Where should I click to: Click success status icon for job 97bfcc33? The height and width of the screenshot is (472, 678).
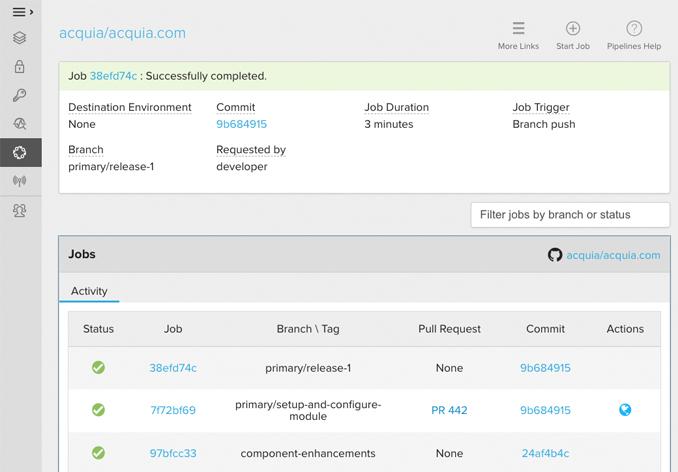[x=98, y=453]
